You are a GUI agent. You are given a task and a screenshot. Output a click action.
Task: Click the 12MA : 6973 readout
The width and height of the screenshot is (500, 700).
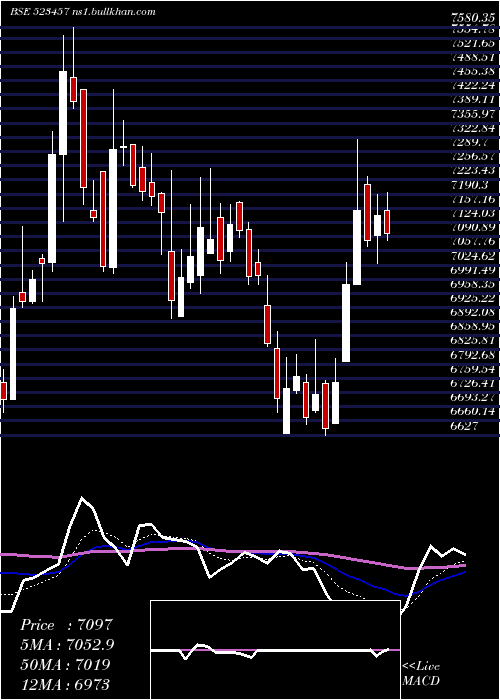tap(65, 684)
